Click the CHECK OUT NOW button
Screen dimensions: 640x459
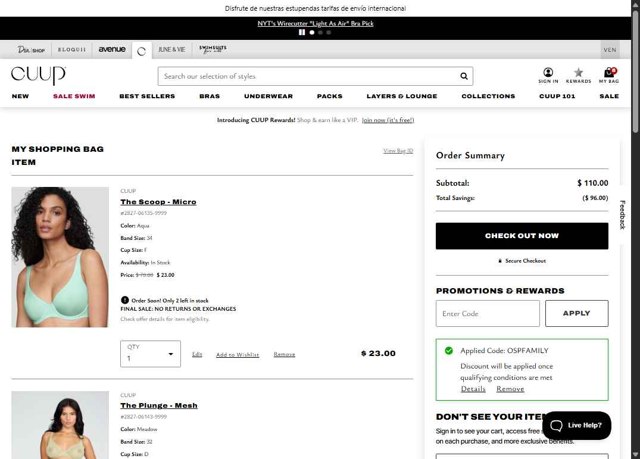pyautogui.click(x=522, y=236)
